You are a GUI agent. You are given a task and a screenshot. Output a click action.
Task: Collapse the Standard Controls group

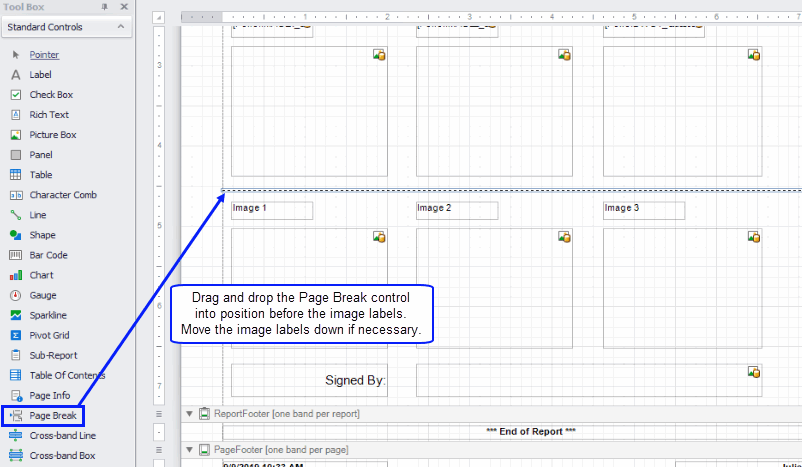(120, 27)
